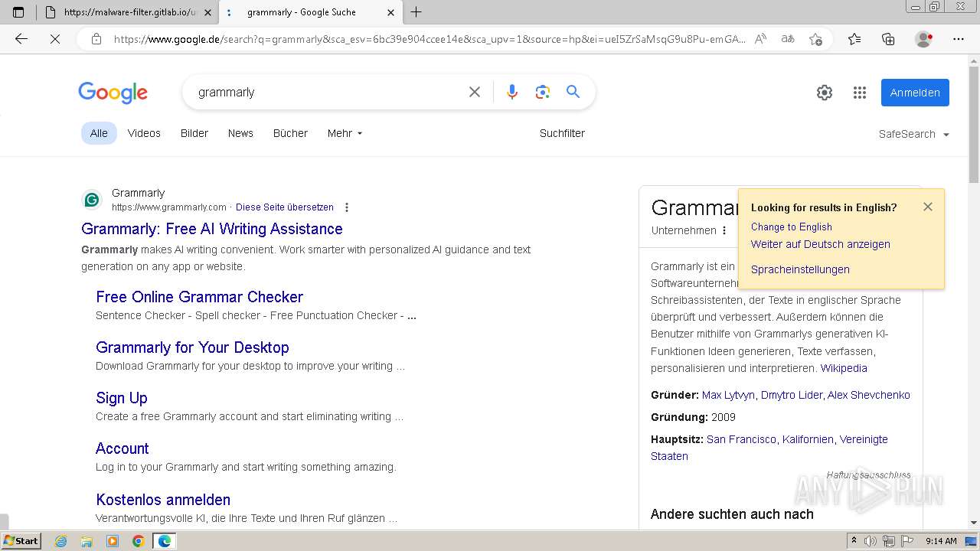Open the Windows Start menu
980x551 pixels.
click(x=21, y=541)
